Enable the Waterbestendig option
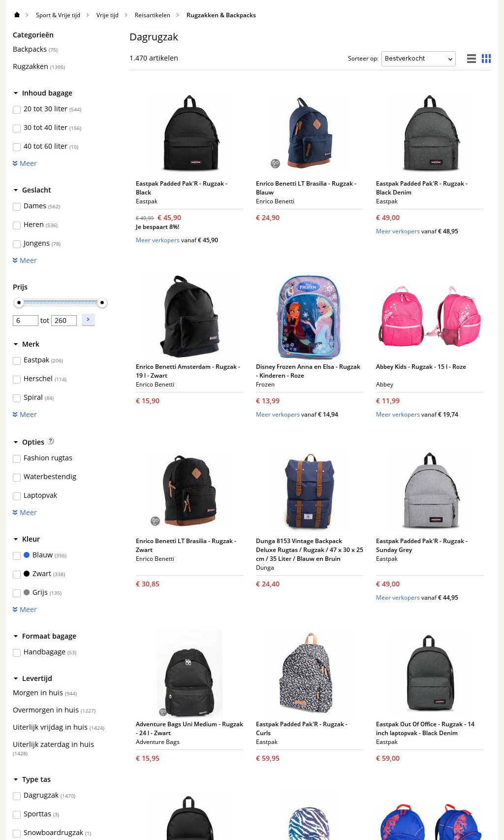 [17, 477]
